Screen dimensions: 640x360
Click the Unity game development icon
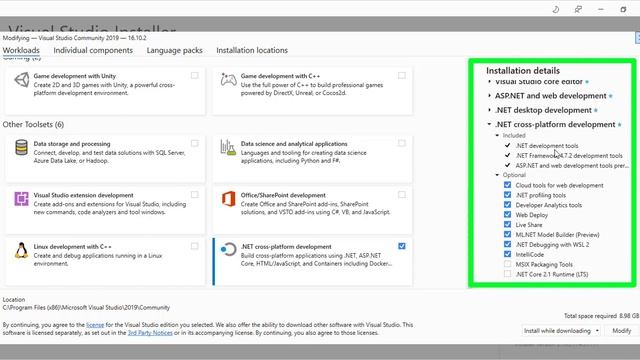[22, 80]
